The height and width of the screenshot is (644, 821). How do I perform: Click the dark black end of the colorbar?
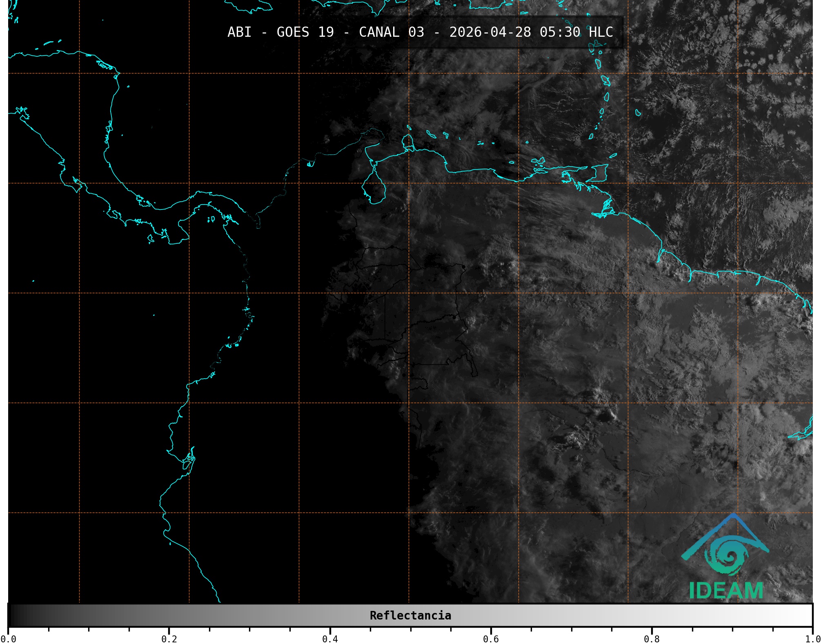tap(14, 615)
